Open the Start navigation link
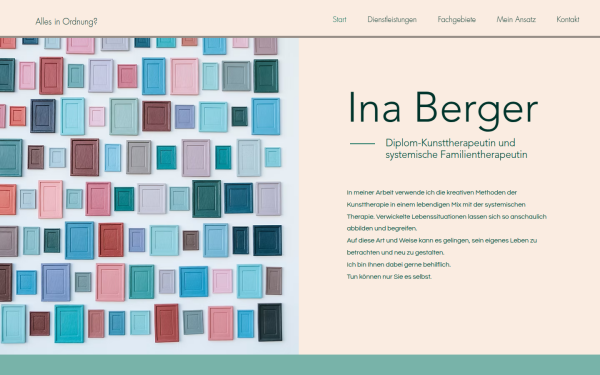Screen dimensions: 600x375 coord(339,20)
